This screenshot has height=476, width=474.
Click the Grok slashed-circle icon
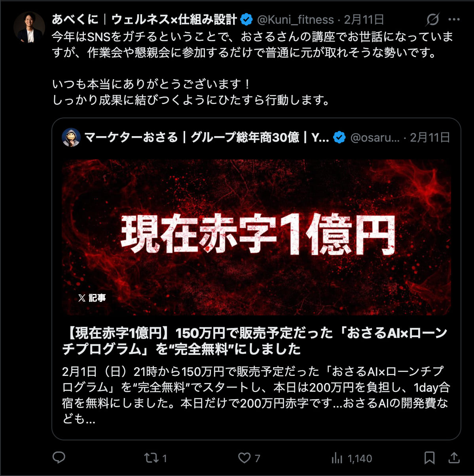click(x=433, y=19)
